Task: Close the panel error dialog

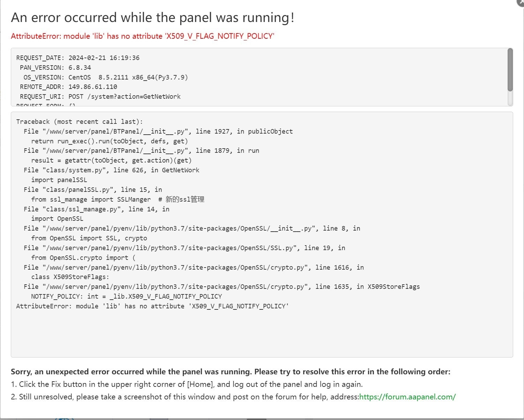Action: [x=521, y=2]
